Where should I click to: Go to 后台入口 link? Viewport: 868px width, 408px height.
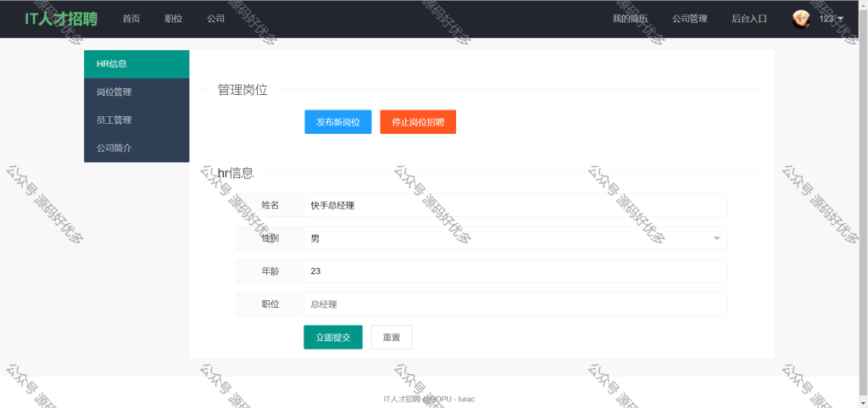tap(749, 19)
